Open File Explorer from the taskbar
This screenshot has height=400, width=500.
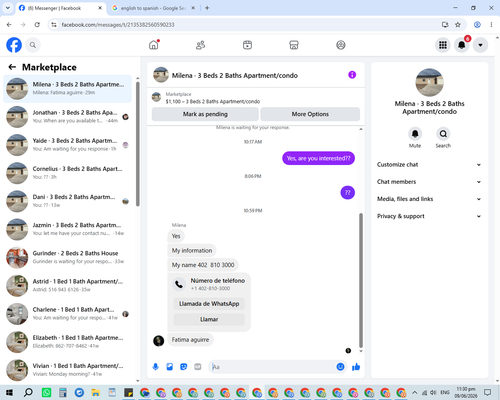pyautogui.click(x=95, y=392)
